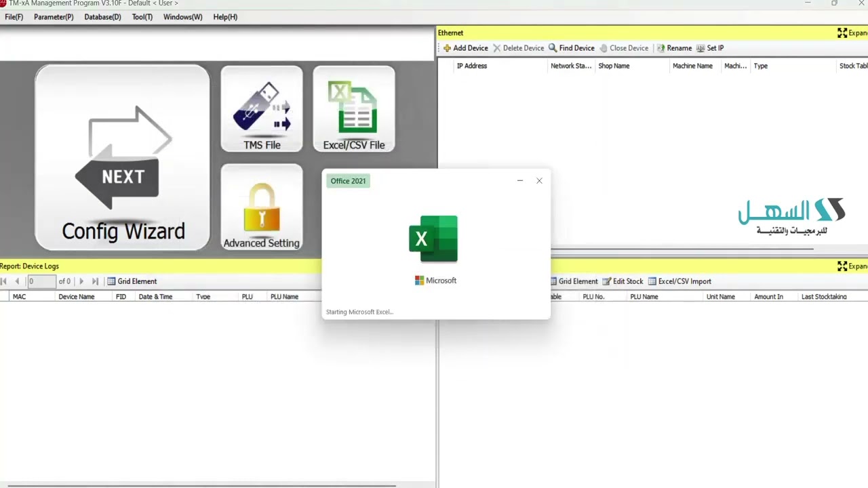Screen dimensions: 868x488
Task: Click Set IP toolbar button
Action: coord(710,48)
